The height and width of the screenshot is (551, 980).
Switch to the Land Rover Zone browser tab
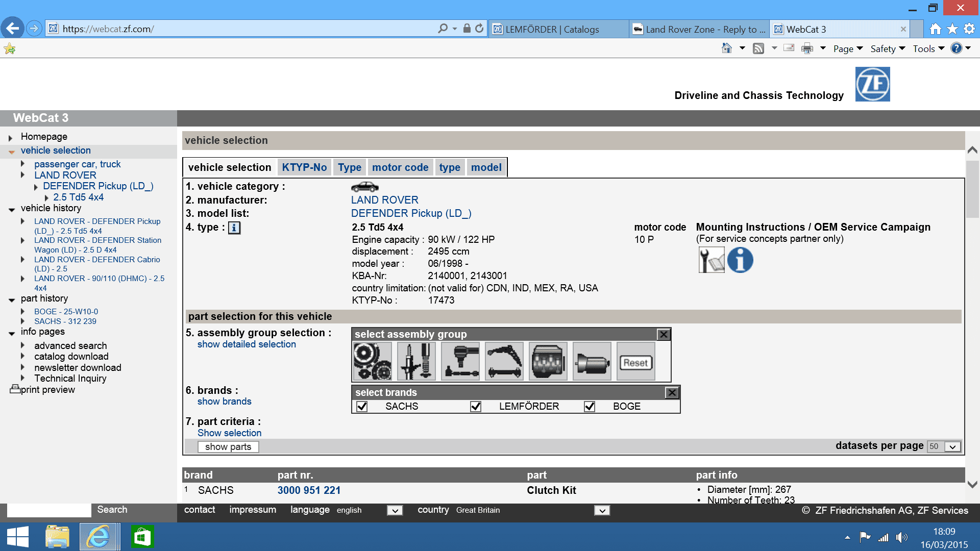click(700, 29)
